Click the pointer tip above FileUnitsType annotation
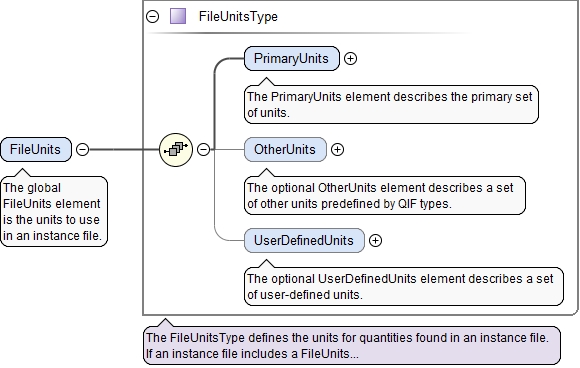 point(165,322)
